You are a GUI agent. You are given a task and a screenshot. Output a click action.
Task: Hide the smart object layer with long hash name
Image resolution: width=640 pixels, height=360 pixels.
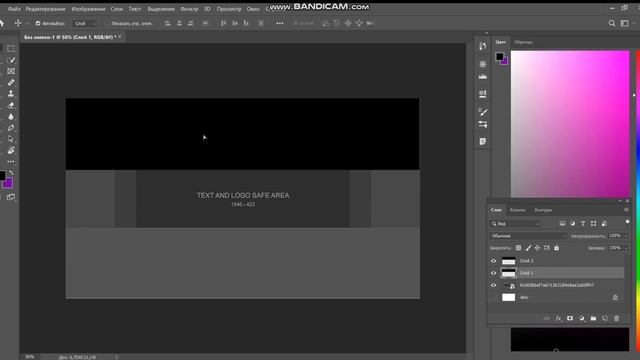[x=493, y=285]
